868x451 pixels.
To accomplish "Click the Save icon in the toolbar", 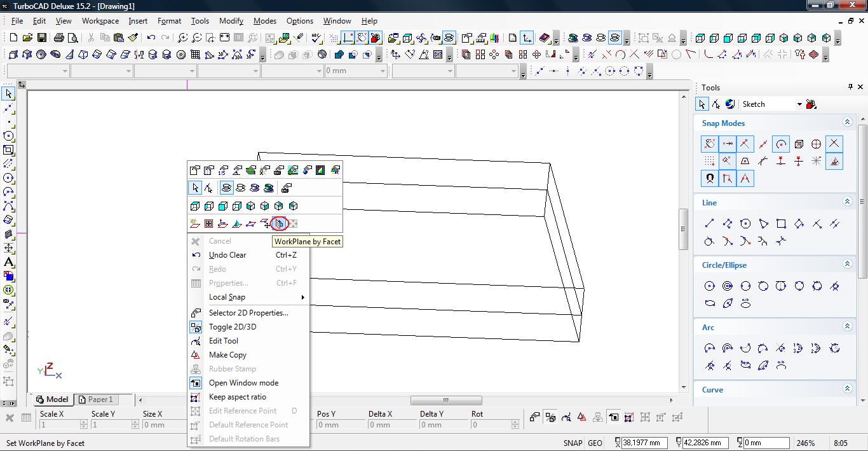I will 41,38.
